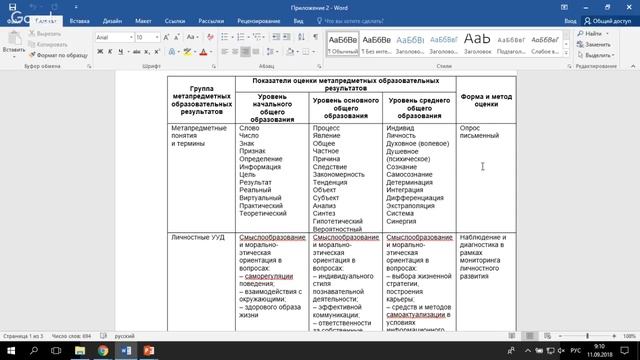This screenshot has width=640, height=360.
Task: Toggle subscript formatting
Action: click(x=147, y=52)
